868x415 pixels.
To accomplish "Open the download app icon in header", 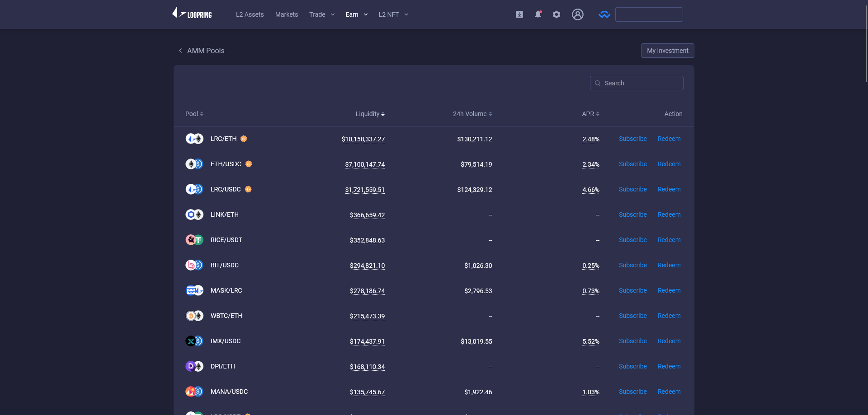I will tap(519, 14).
